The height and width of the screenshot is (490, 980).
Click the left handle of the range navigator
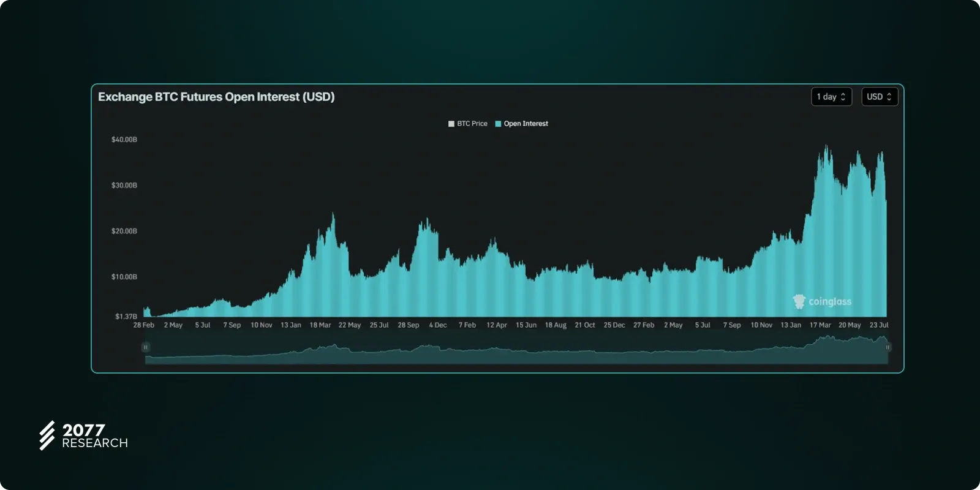(x=145, y=347)
